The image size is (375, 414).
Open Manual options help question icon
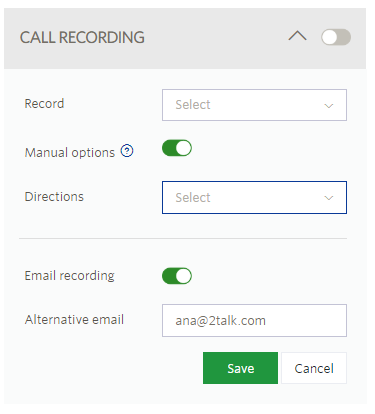tap(127, 151)
